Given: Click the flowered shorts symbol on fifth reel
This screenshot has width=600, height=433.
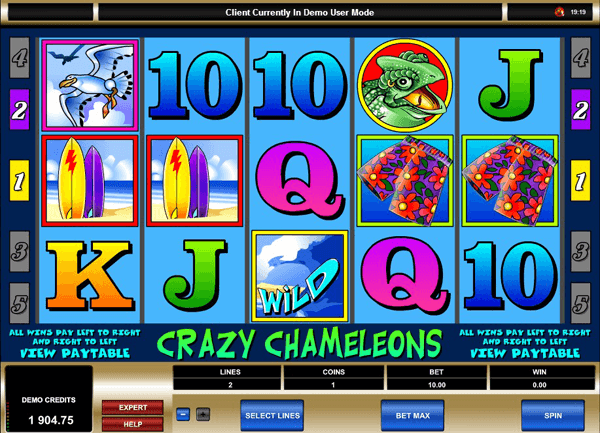Looking at the screenshot, I should (510, 181).
